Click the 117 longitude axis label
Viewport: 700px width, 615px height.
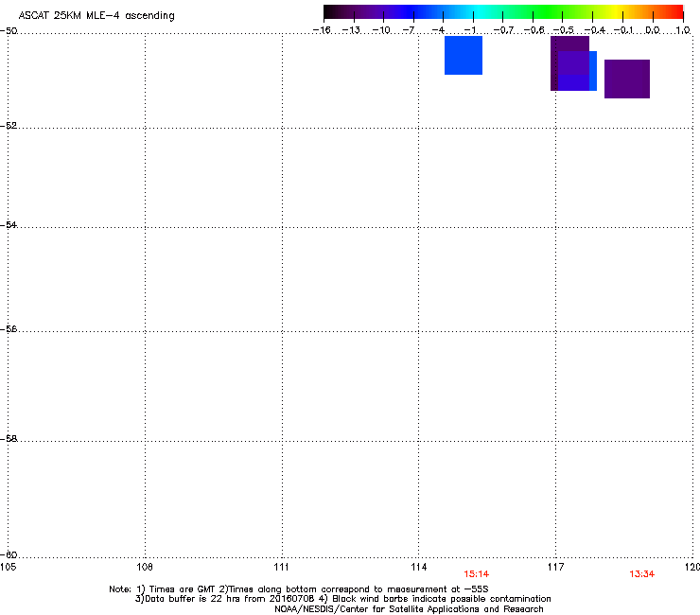coord(556,567)
